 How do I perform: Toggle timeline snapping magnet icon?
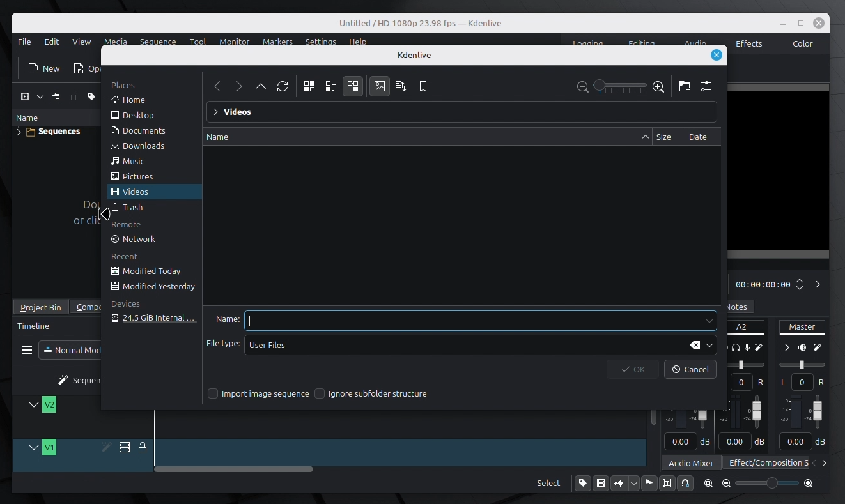[685, 484]
